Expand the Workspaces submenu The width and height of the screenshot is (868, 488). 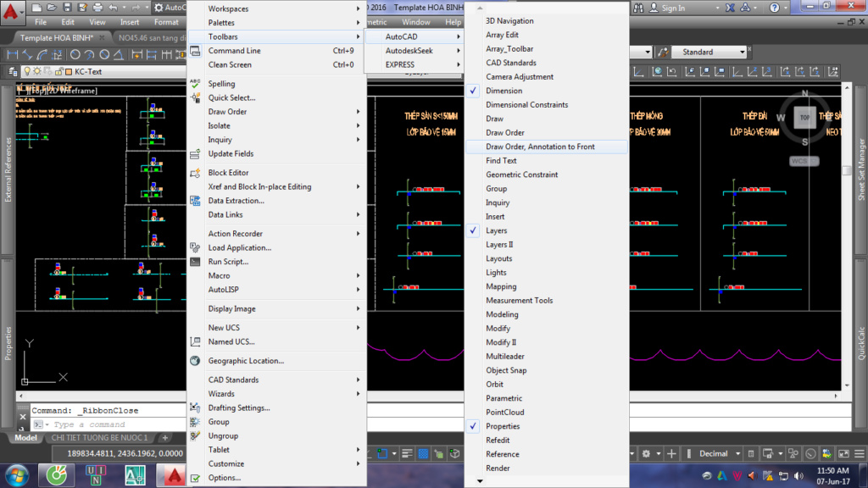tap(277, 8)
